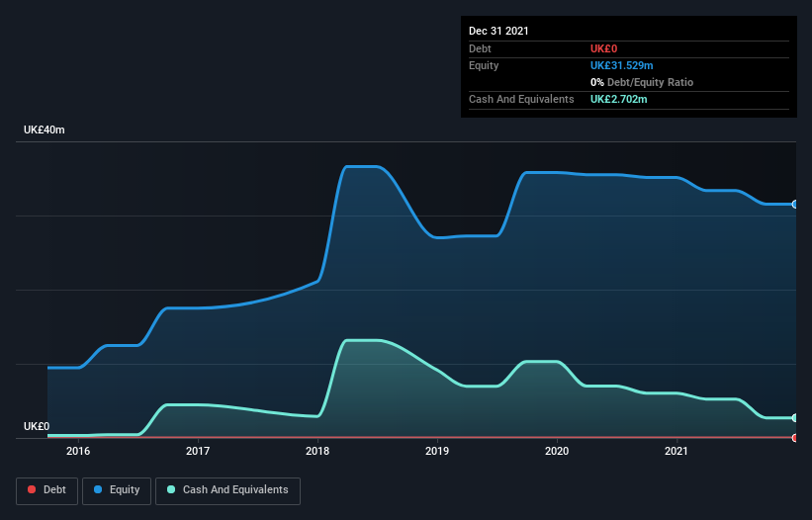812x520 pixels.
Task: Click the 2017 axis label
Action: (x=198, y=451)
